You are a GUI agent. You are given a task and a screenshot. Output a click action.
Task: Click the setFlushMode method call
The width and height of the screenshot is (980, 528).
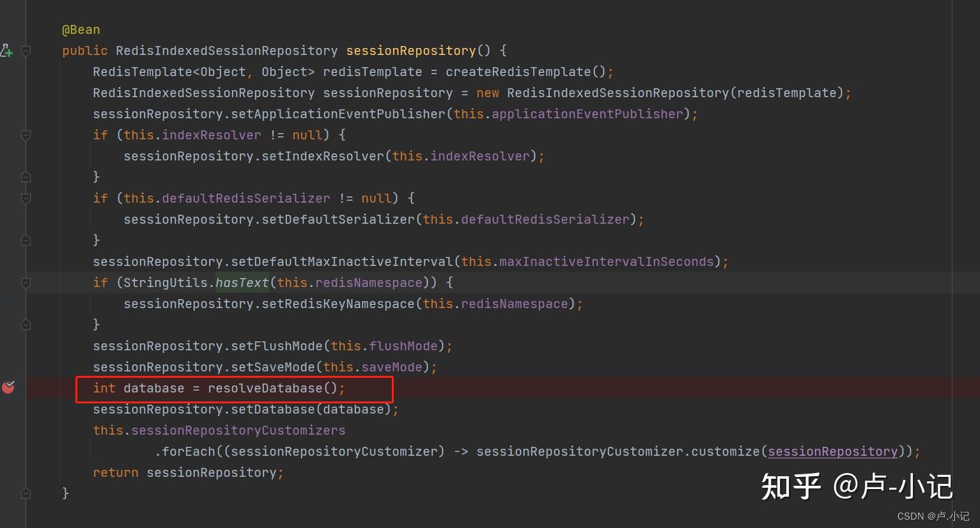277,346
